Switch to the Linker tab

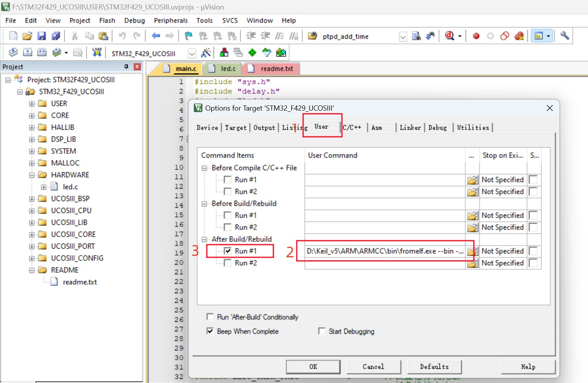(410, 128)
